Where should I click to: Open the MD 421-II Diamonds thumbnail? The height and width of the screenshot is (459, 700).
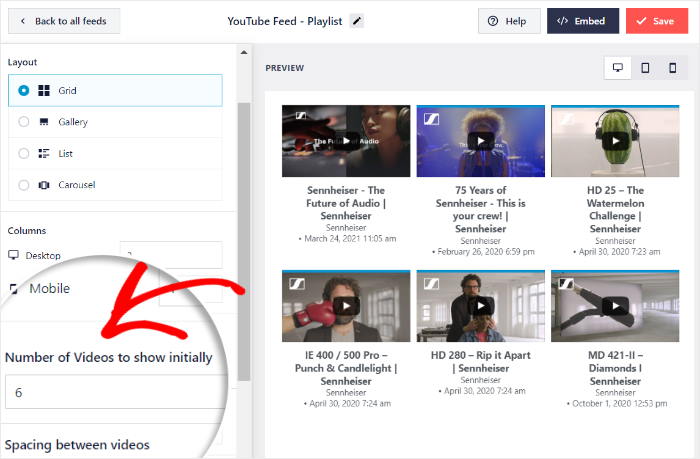[x=615, y=306]
